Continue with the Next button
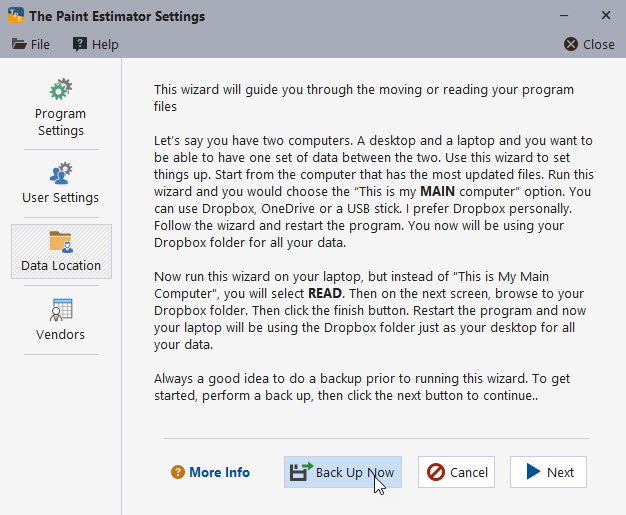Screen dimensions: 626x515 [548, 472]
